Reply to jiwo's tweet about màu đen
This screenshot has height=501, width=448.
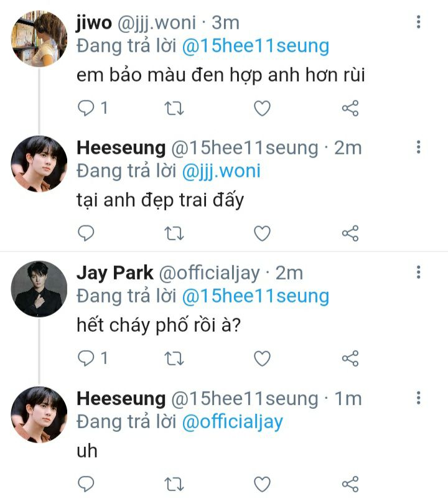coord(86,108)
